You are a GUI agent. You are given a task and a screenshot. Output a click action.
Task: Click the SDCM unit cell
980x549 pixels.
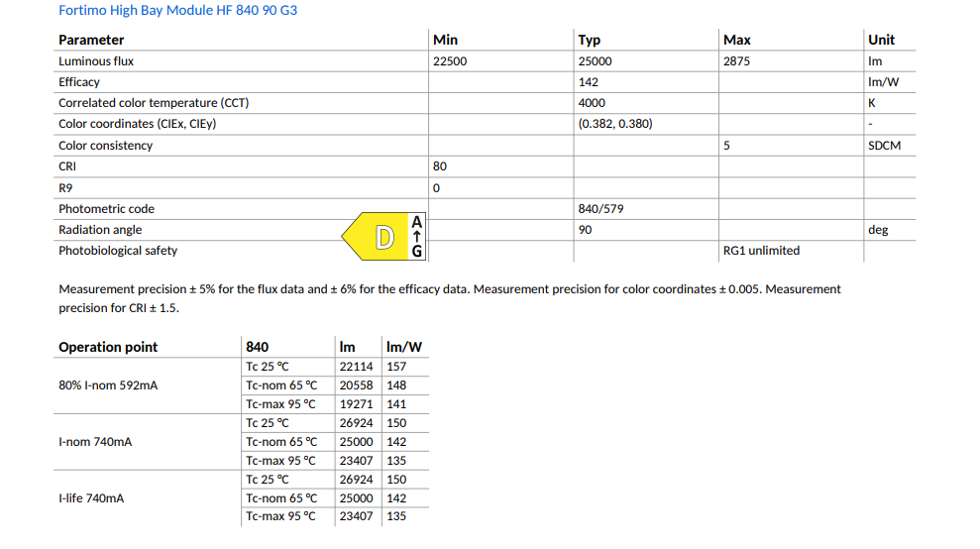pos(884,145)
